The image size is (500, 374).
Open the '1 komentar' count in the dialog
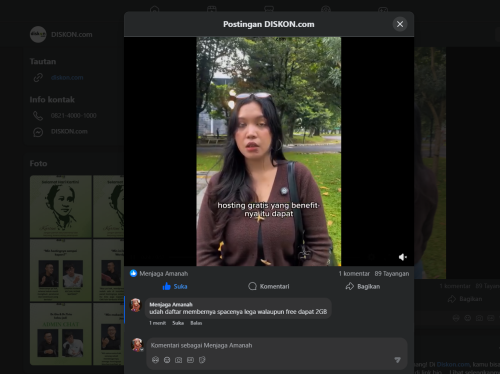click(354, 274)
